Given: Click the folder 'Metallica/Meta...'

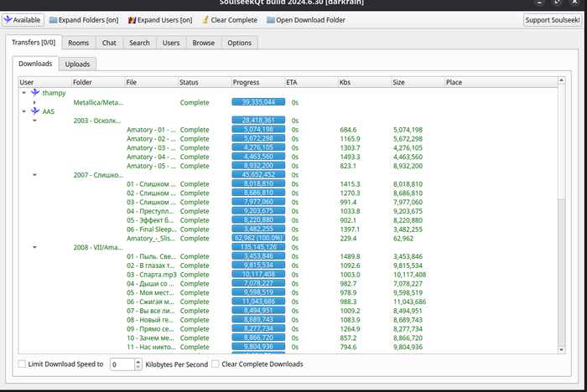Looking at the screenshot, I should click(x=98, y=102).
